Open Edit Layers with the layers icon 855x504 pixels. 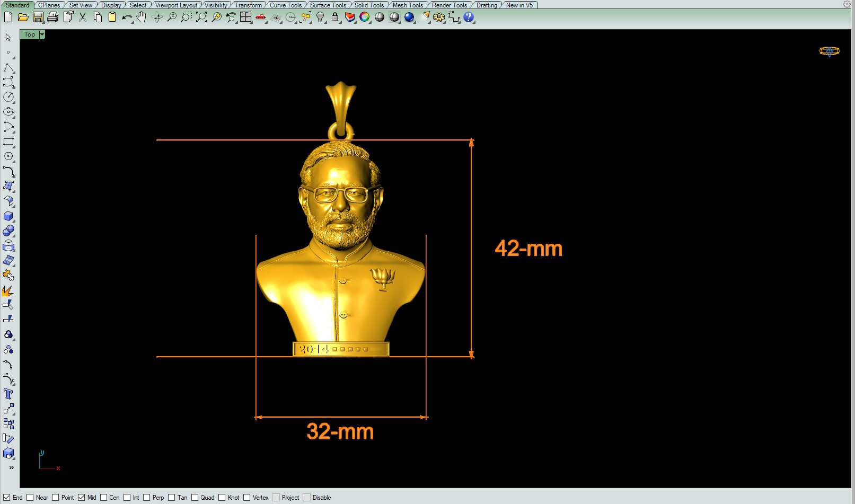350,17
